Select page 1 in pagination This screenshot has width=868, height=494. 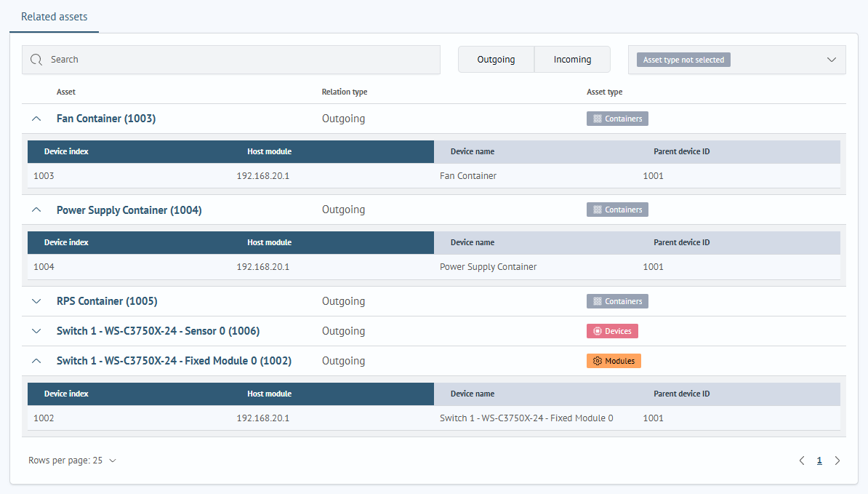[x=819, y=461]
